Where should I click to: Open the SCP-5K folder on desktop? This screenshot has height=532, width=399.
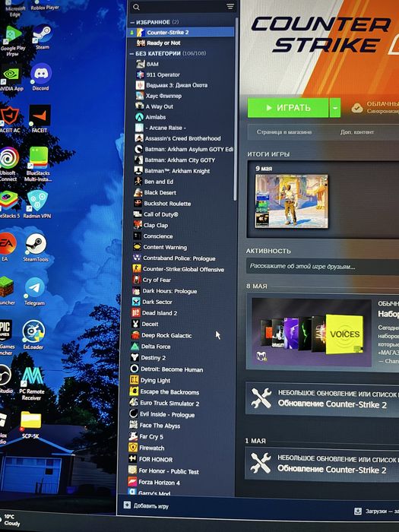coord(30,425)
